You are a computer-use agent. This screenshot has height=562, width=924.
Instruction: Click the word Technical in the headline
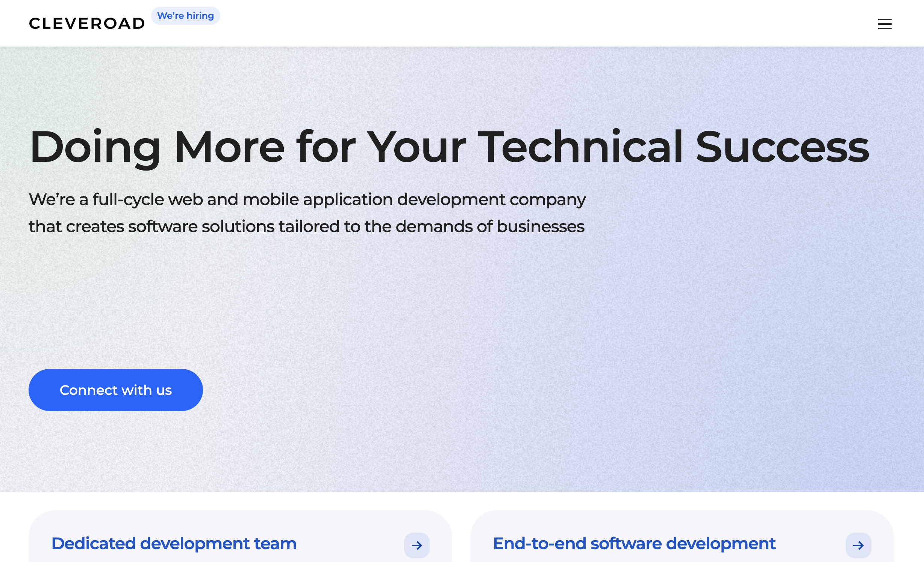tap(580, 147)
